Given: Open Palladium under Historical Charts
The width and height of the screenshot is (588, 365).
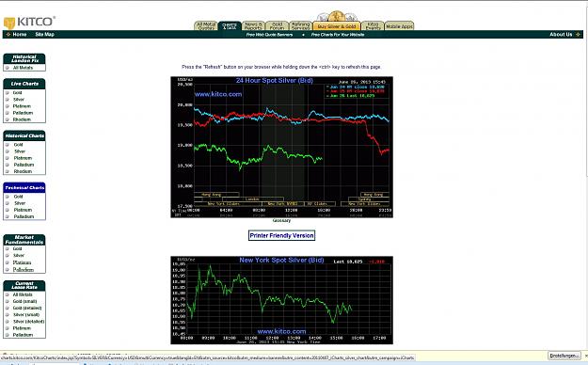Looking at the screenshot, I should pyautogui.click(x=24, y=165).
